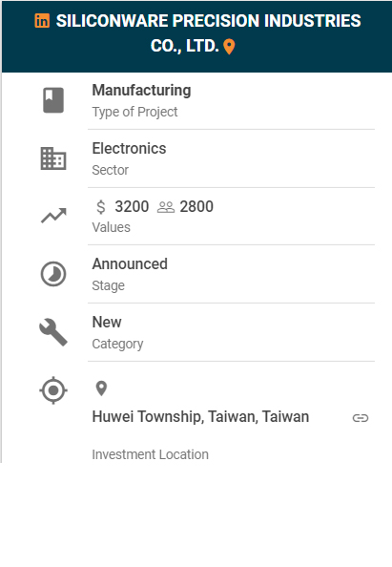Select the Siliconware Precision Industries title
The width and height of the screenshot is (392, 567).
tap(209, 33)
